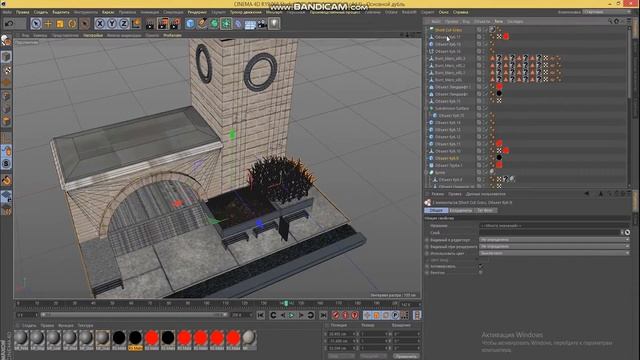640x360 pixels.
Task: Toggle the Активировать checkbox
Action: (480, 266)
